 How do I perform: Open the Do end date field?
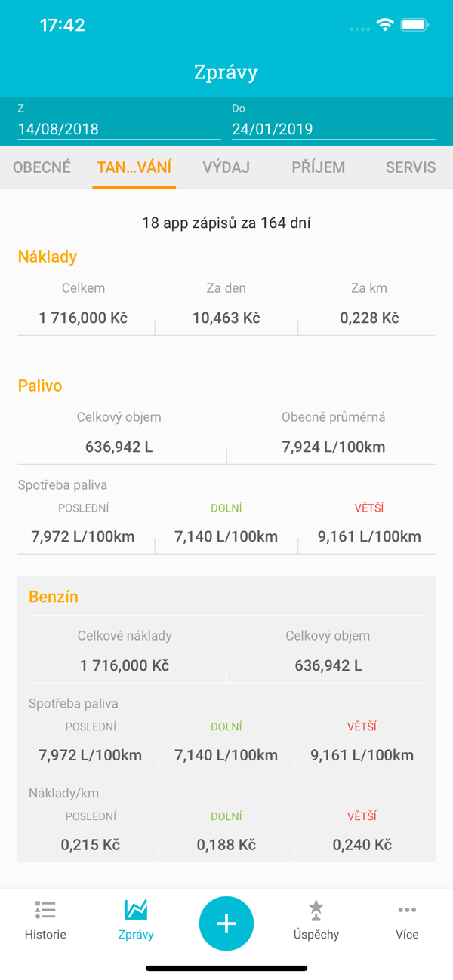tap(333, 129)
